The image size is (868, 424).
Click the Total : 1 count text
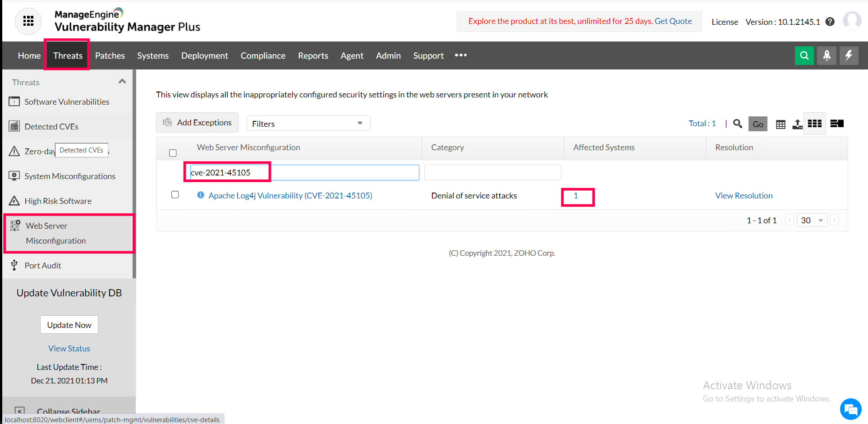tap(702, 123)
